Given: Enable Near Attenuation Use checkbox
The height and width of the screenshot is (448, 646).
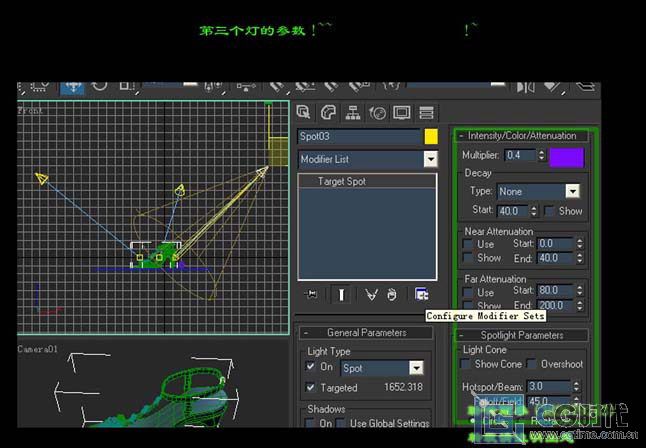Looking at the screenshot, I should click(467, 244).
